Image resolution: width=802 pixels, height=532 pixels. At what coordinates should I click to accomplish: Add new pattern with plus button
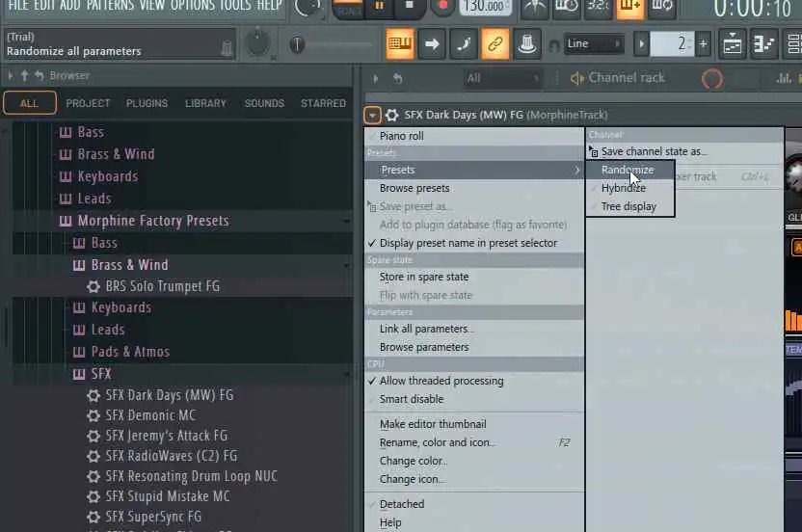(x=704, y=44)
